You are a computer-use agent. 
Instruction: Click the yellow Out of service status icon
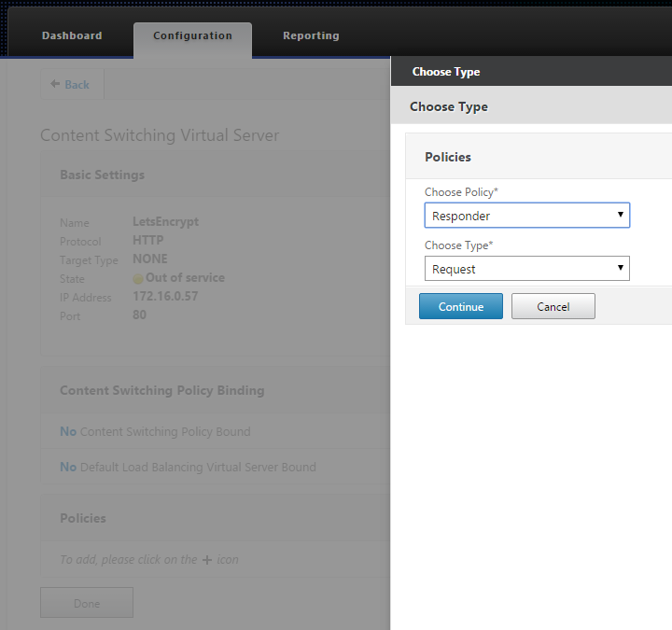tap(138, 279)
